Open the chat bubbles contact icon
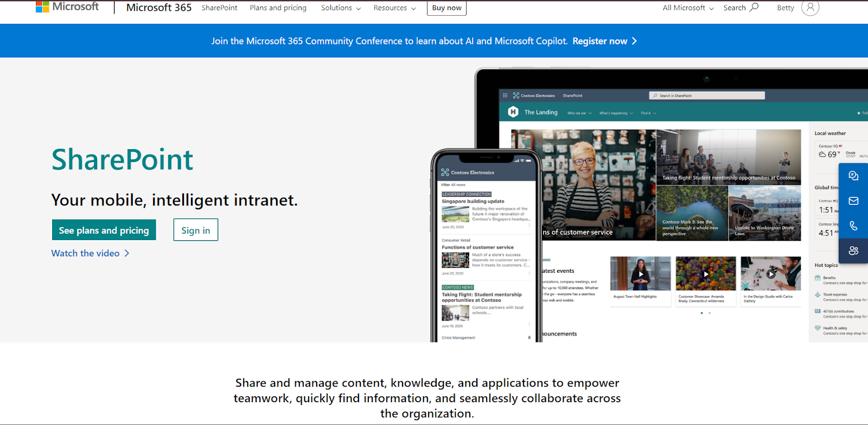The width and height of the screenshot is (868, 425). [853, 176]
